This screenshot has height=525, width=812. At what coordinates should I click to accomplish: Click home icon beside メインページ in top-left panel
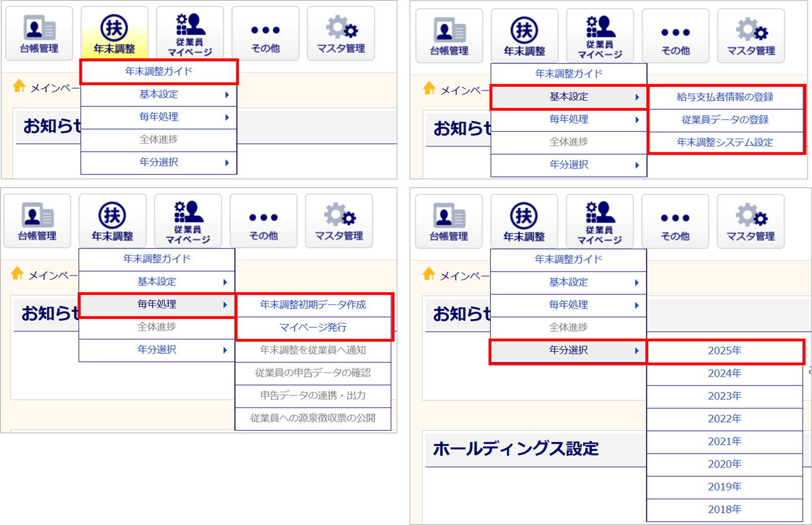(19, 86)
